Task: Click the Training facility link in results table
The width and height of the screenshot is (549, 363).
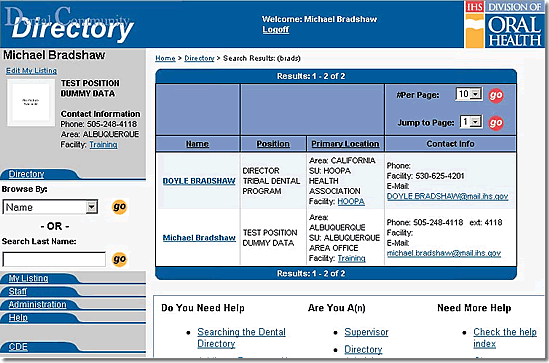Action: tap(352, 258)
